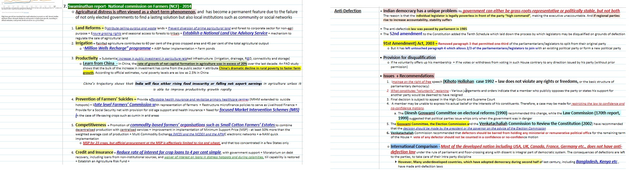Click 'Bangladesh, Kenya etc' underlined text
The height and width of the screenshot is (172, 644).
[x=597, y=162]
